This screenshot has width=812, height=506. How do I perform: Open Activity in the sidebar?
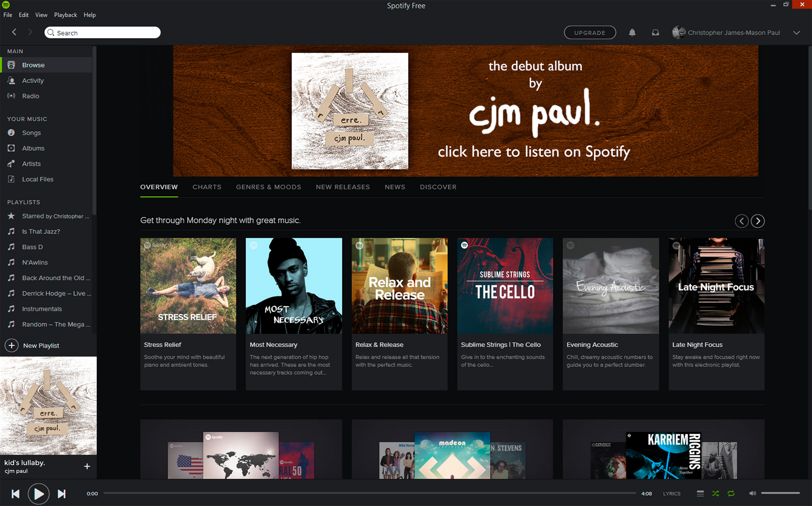point(46,80)
